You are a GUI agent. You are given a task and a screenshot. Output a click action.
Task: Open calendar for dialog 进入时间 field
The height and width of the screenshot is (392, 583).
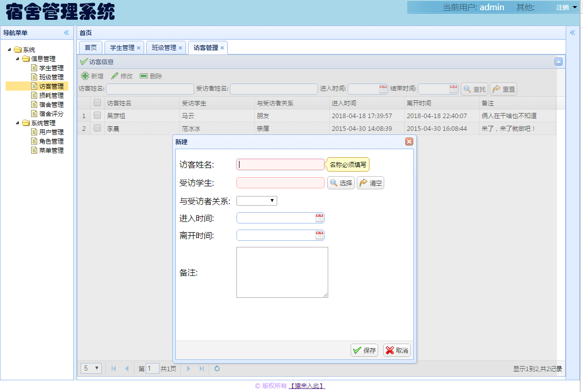coord(320,218)
